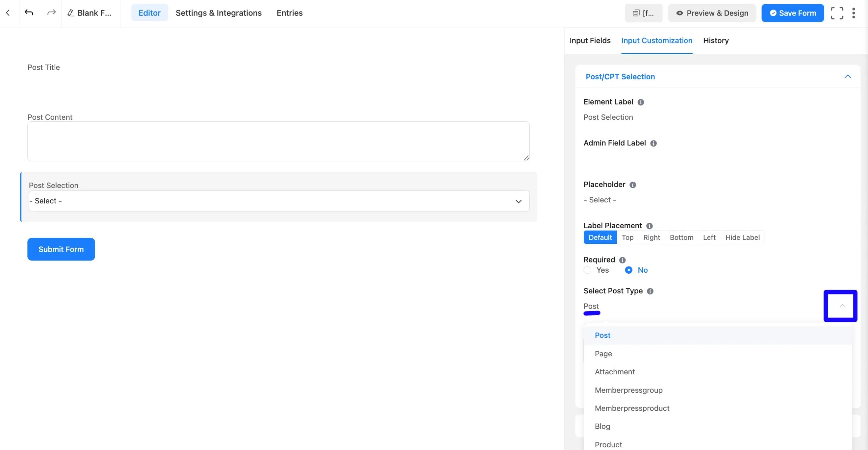This screenshot has height=450, width=868.
Task: Open the three-dot more options menu
Action: [853, 13]
